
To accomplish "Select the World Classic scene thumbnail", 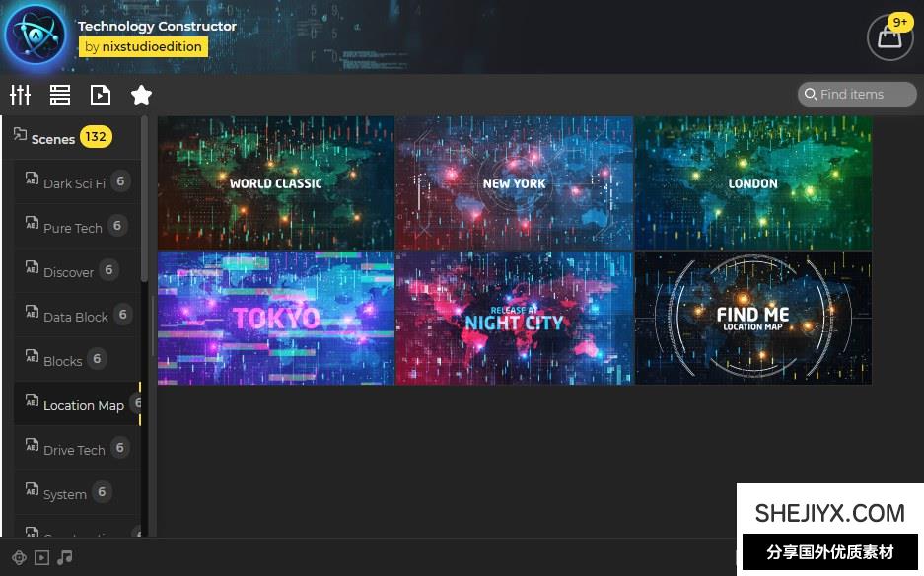I will tap(276, 182).
